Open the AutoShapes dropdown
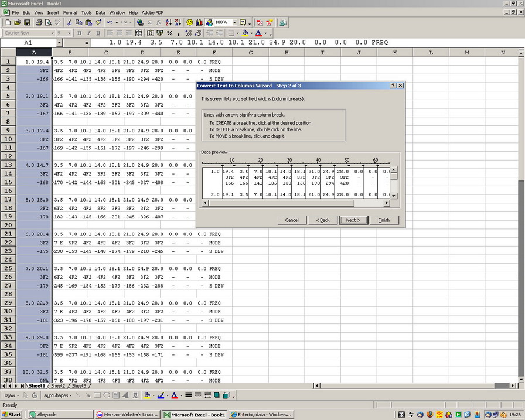 tap(58, 395)
